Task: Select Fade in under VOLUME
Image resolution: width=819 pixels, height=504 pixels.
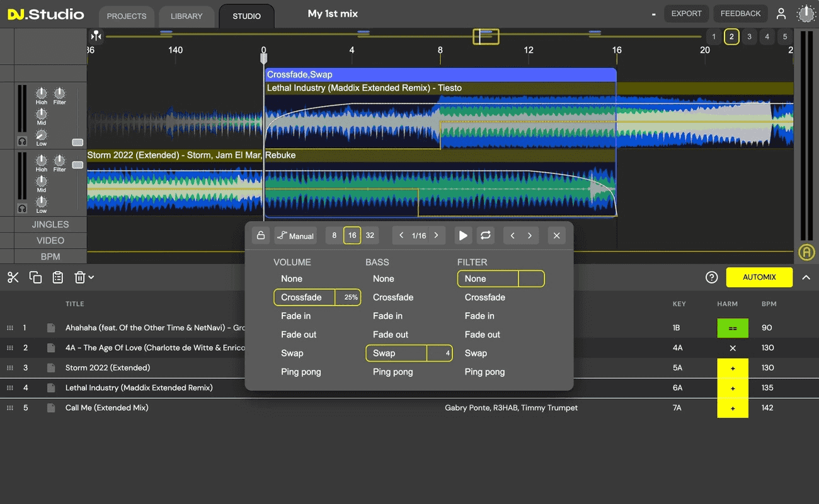Action: pos(295,316)
